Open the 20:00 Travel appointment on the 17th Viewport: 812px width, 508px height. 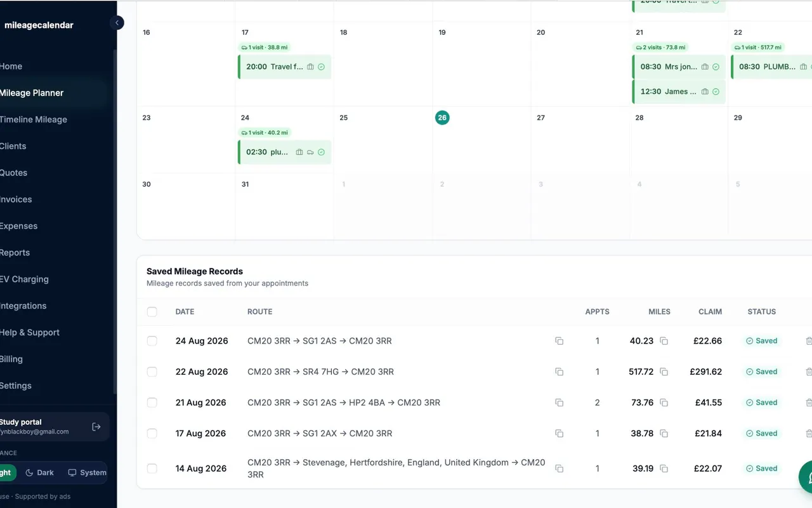[284, 67]
